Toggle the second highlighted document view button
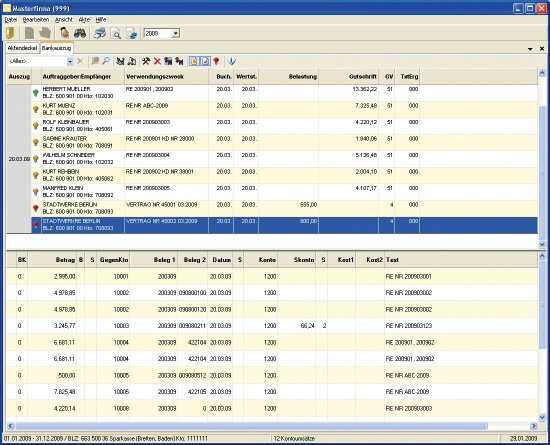550x445 pixels. pos(206,61)
